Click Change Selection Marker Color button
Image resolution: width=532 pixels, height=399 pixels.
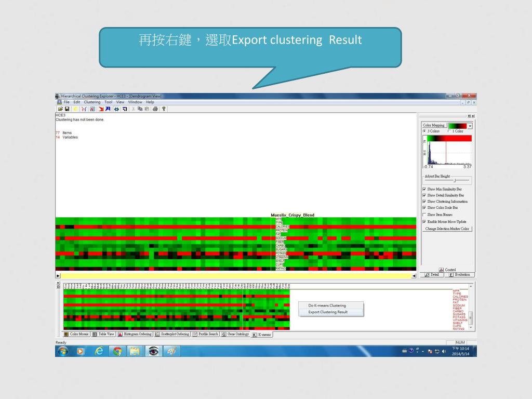pyautogui.click(x=447, y=229)
